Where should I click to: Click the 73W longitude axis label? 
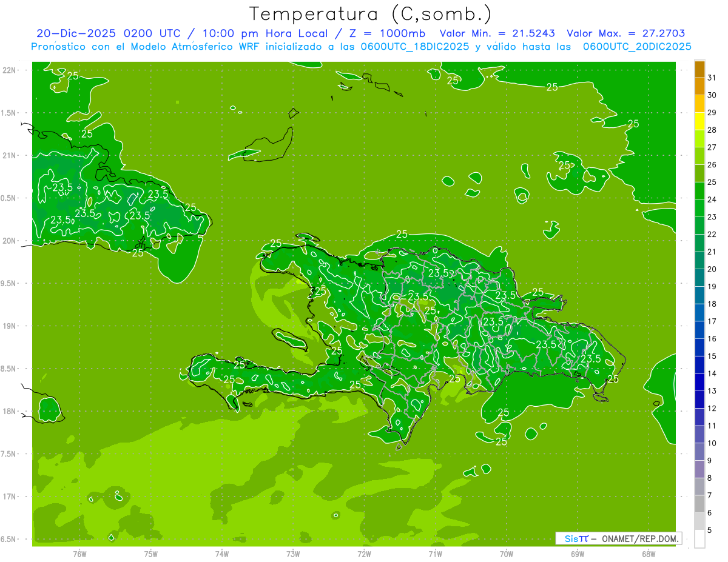pyautogui.click(x=293, y=554)
